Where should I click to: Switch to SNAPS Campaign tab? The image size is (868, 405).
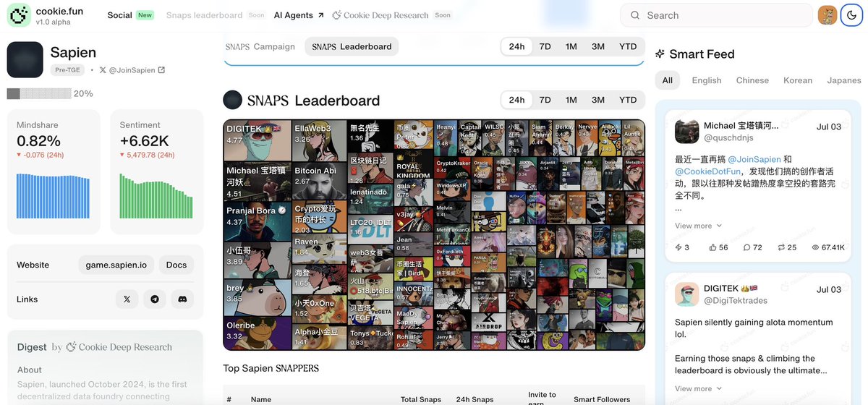[x=260, y=46]
